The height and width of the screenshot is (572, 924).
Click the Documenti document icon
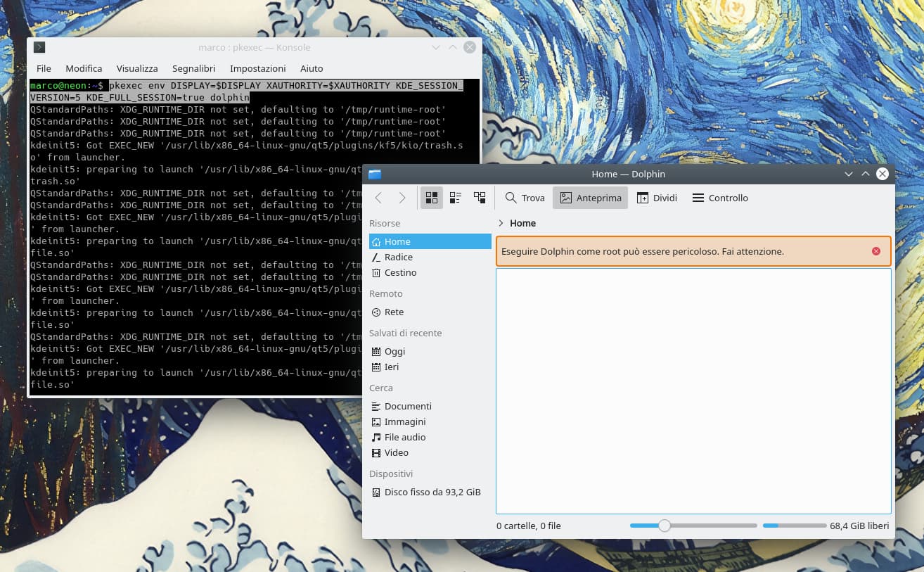pyautogui.click(x=376, y=406)
